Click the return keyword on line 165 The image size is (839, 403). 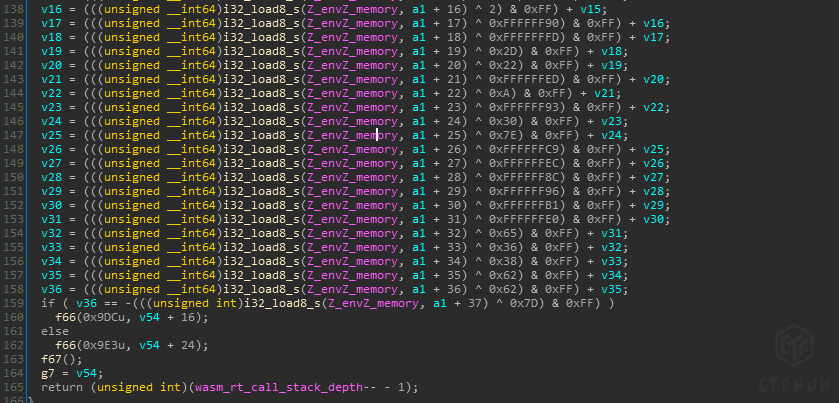point(62,387)
